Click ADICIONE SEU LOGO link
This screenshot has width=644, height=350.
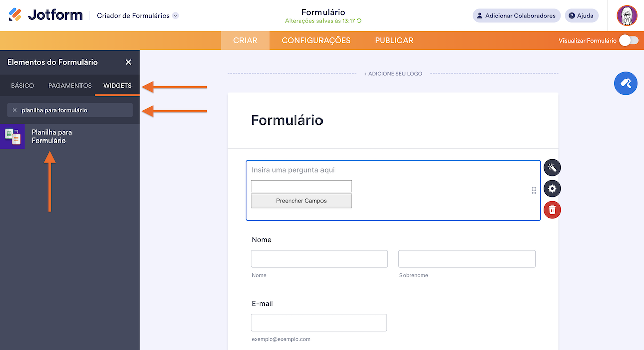click(392, 73)
